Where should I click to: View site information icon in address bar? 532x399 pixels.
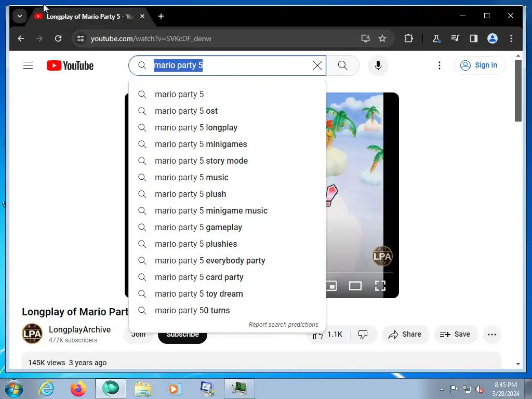pos(81,38)
